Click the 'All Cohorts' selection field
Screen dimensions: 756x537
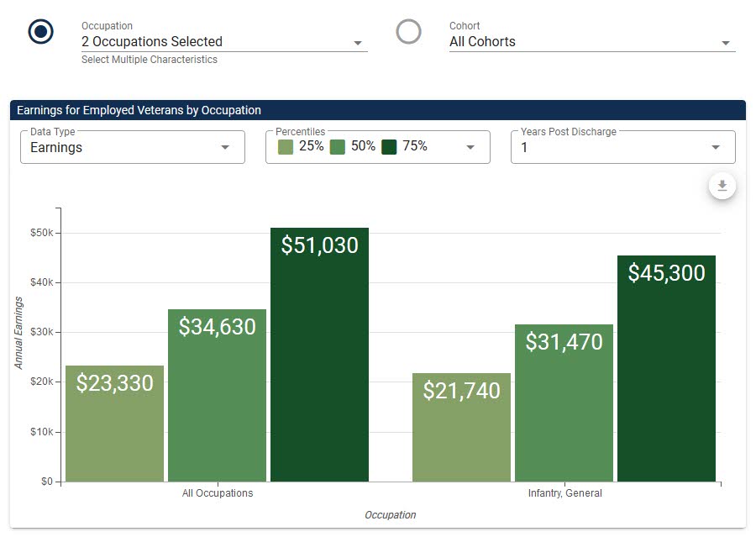592,42
